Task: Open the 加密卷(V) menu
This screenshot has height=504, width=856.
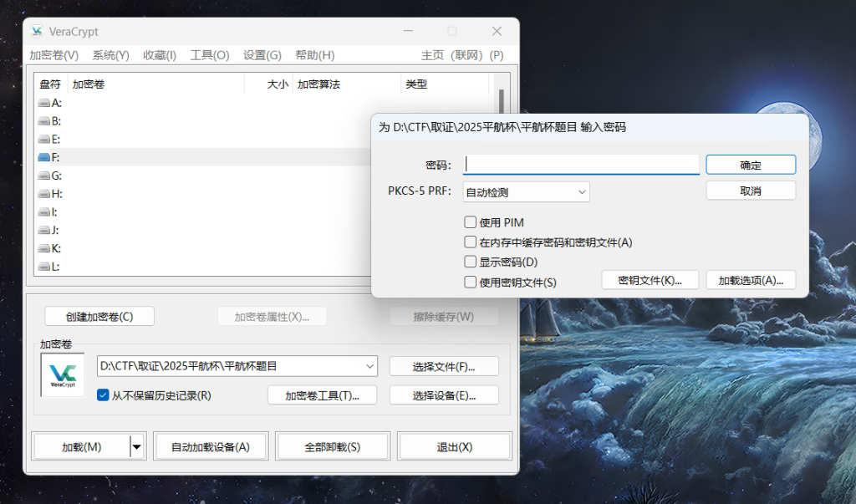Action: 53,55
